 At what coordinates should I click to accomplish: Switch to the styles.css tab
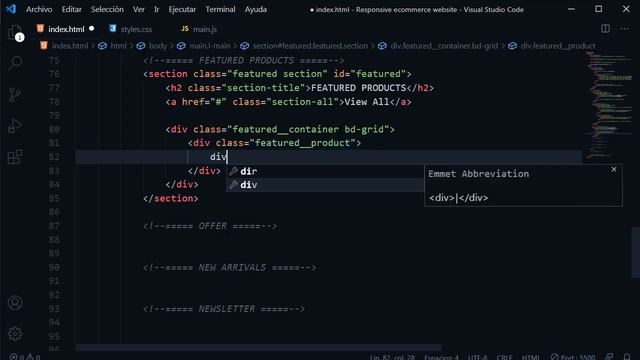136,29
